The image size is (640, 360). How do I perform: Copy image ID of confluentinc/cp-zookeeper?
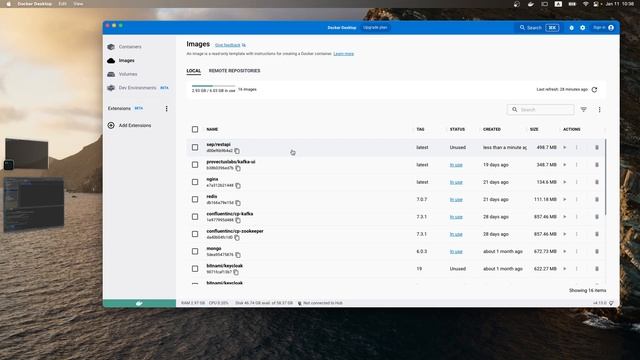tap(237, 238)
